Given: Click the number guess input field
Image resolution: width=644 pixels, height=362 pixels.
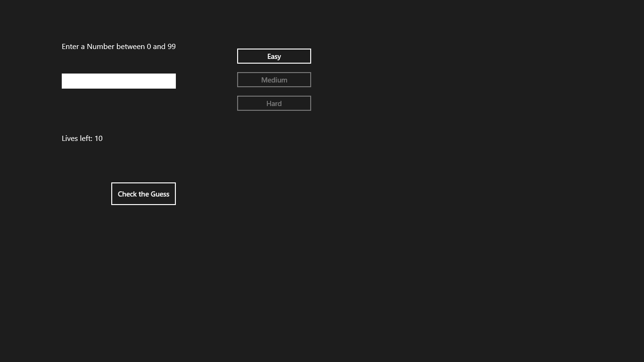Looking at the screenshot, I should coord(118,81).
